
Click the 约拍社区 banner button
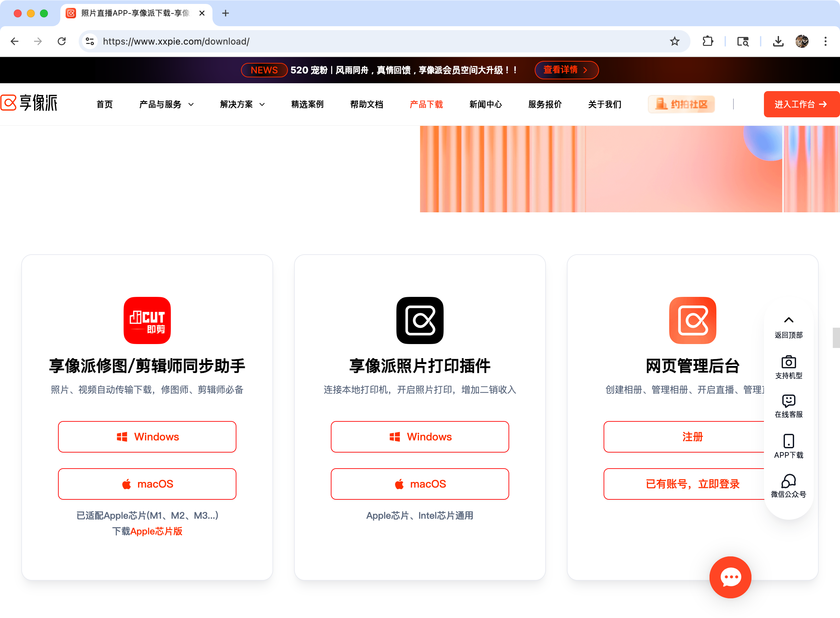(x=681, y=104)
